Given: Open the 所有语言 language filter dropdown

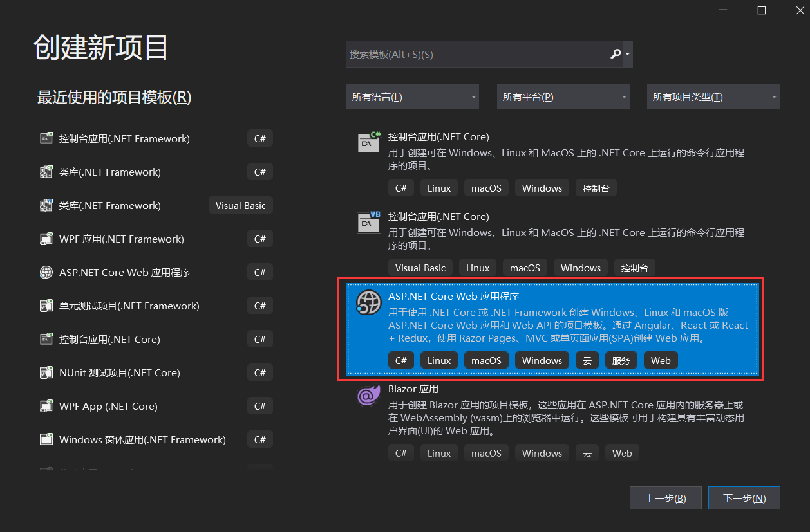Looking at the screenshot, I should coord(412,97).
